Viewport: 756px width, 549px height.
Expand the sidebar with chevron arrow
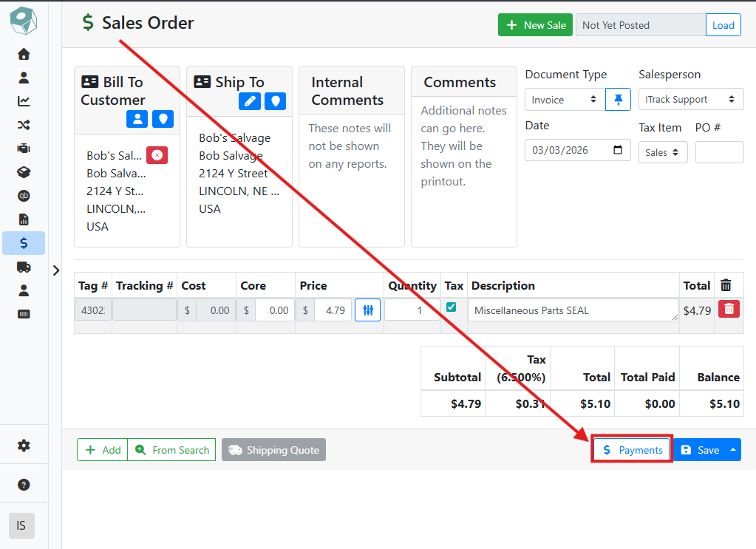(x=56, y=270)
